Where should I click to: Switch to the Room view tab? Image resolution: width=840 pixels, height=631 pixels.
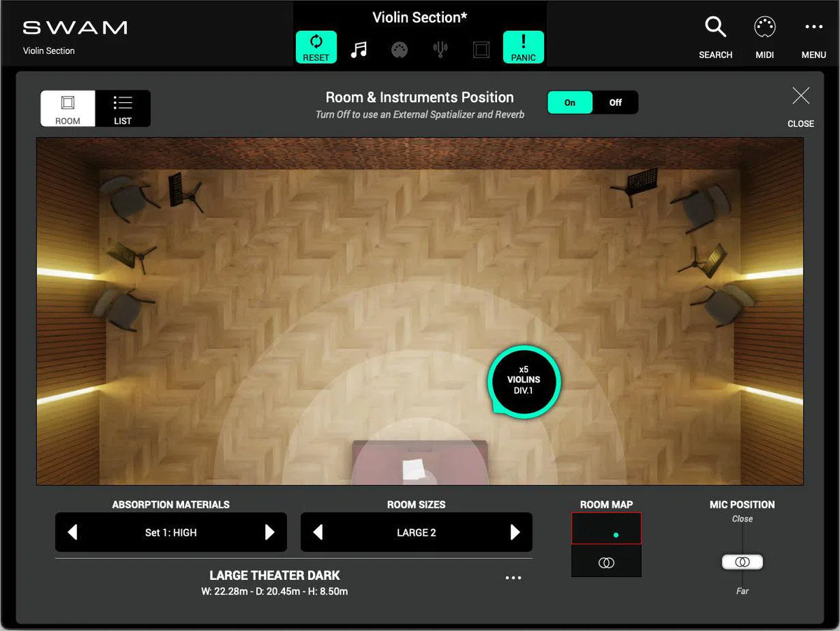pyautogui.click(x=68, y=109)
